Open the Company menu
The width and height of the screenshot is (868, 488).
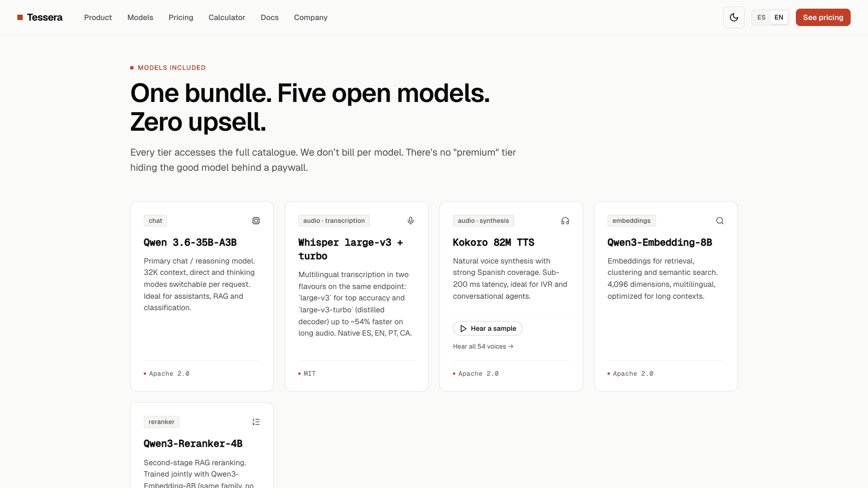click(311, 17)
